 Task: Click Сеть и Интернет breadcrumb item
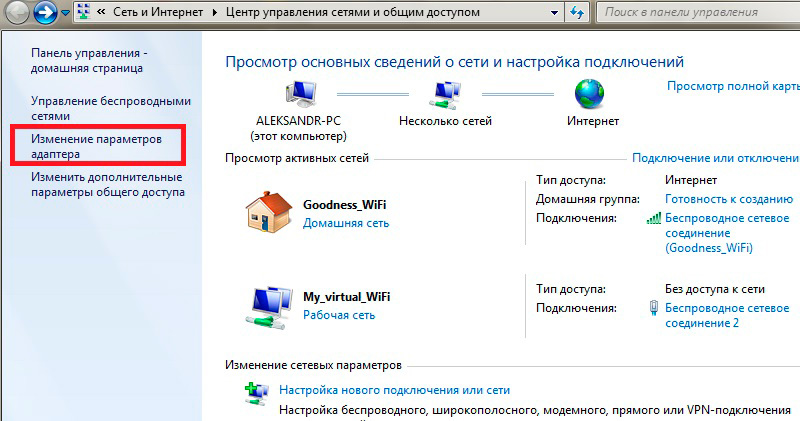[x=158, y=12]
